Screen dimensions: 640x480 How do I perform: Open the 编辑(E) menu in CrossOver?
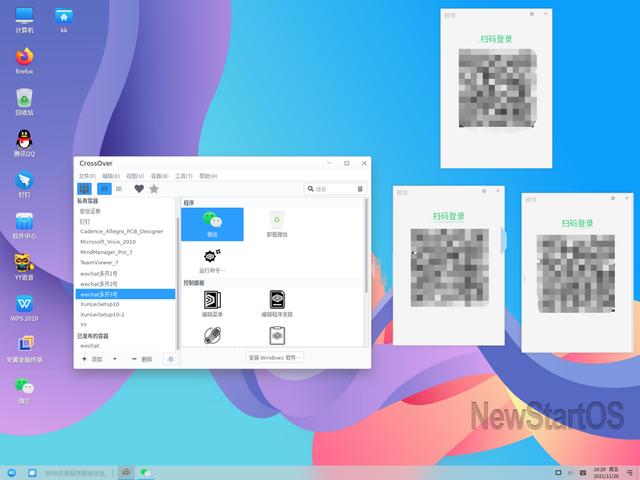coord(111,176)
